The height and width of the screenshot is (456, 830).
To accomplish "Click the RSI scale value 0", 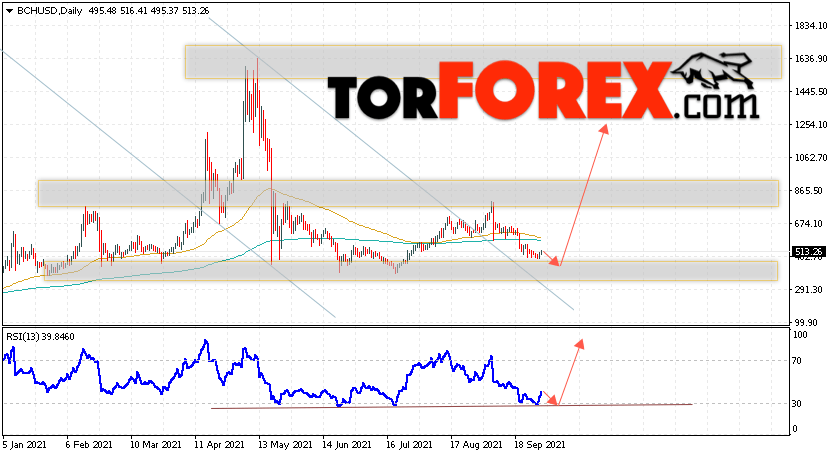I will 795,429.
